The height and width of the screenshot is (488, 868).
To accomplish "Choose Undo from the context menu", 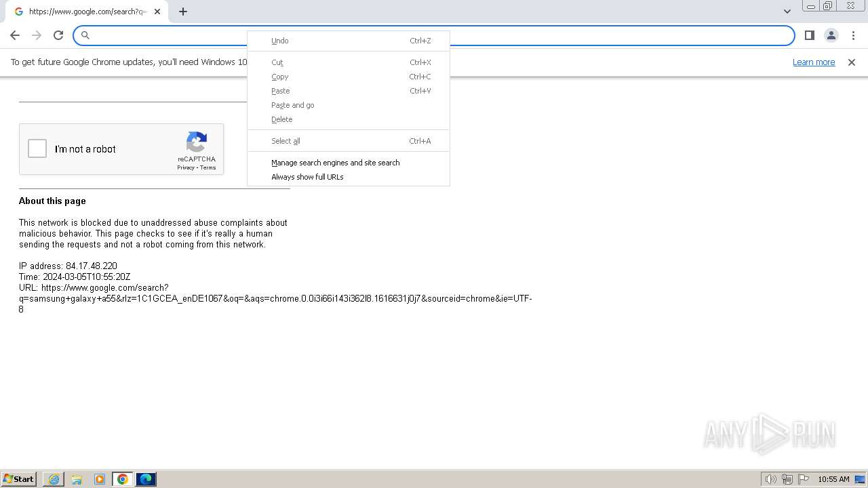I will pos(349,41).
